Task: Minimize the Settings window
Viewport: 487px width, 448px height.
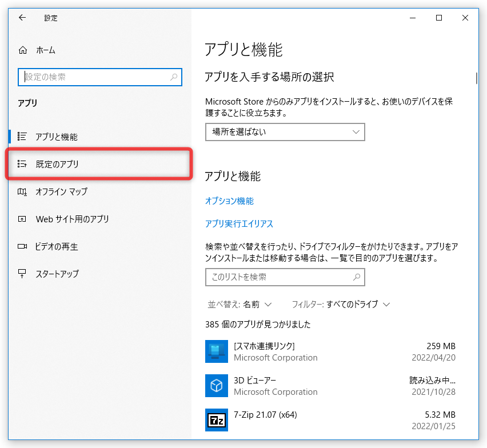Action: coord(413,18)
